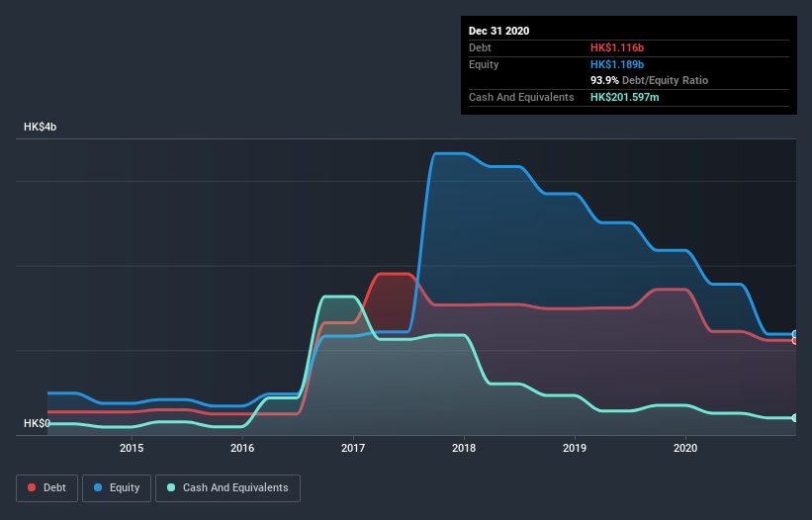Toggle the Cash And Equivalents legend button
812x520 pixels.
[x=227, y=488]
